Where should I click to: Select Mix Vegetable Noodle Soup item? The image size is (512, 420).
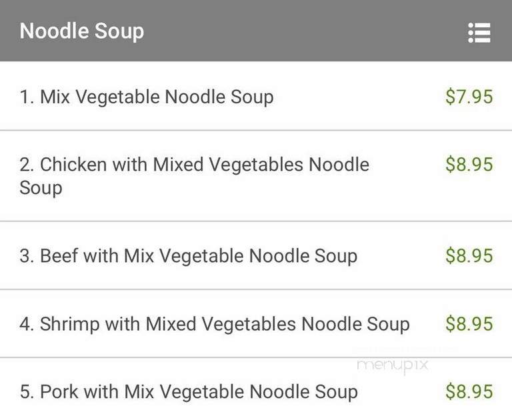point(256,97)
